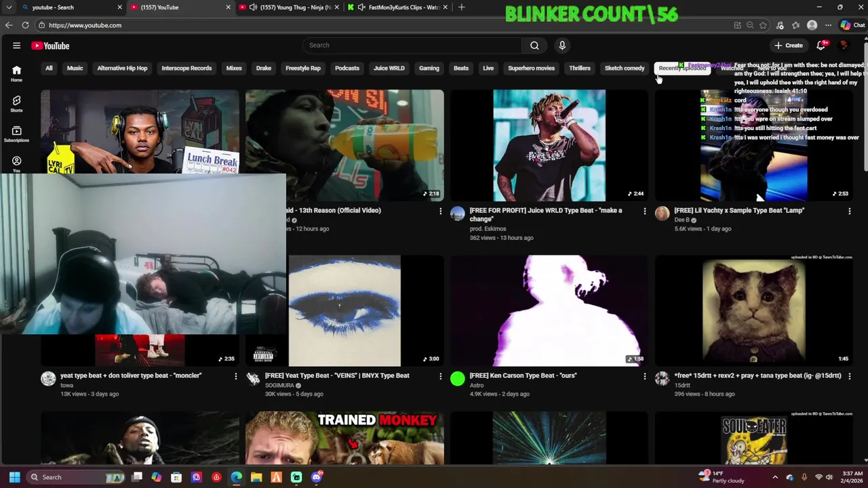
Task: Select the Superhero movies chip
Action: click(531, 68)
